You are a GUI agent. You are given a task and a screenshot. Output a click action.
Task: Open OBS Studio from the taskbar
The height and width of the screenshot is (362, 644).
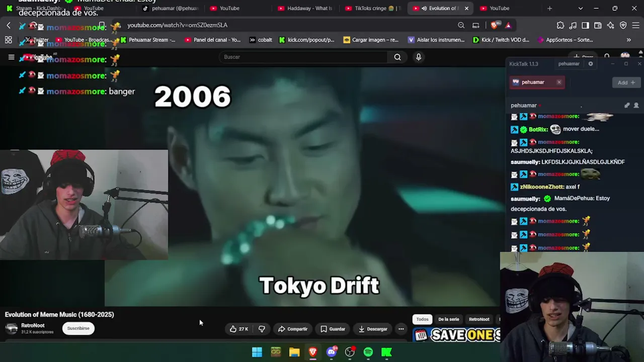point(350,352)
